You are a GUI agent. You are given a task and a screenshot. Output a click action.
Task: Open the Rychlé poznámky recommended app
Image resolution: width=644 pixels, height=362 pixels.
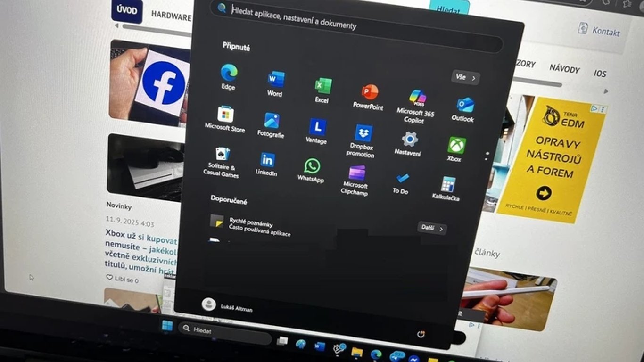(x=250, y=226)
